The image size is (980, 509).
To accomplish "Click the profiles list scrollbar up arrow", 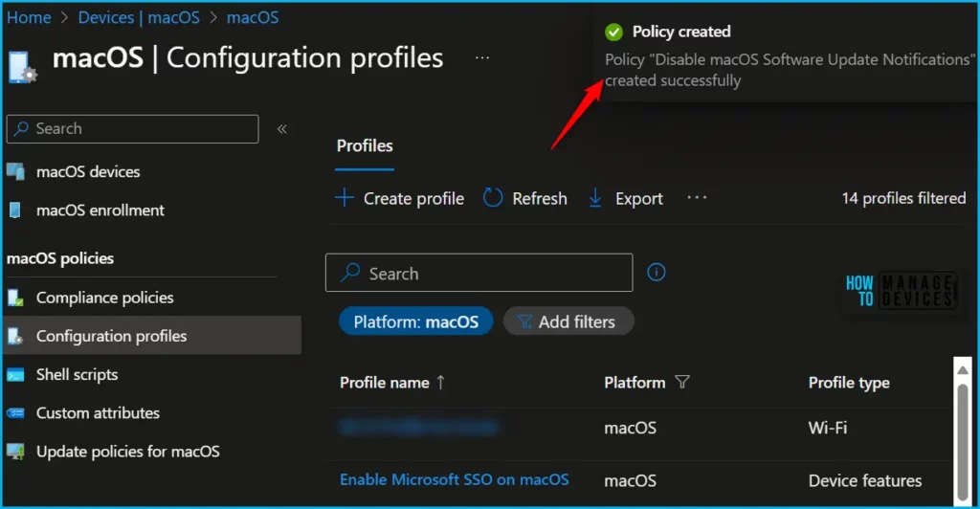I will (963, 370).
